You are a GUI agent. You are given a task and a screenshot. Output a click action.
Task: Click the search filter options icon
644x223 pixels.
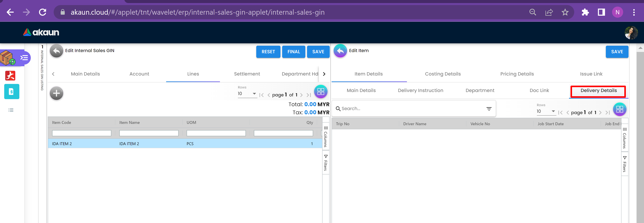click(x=489, y=109)
